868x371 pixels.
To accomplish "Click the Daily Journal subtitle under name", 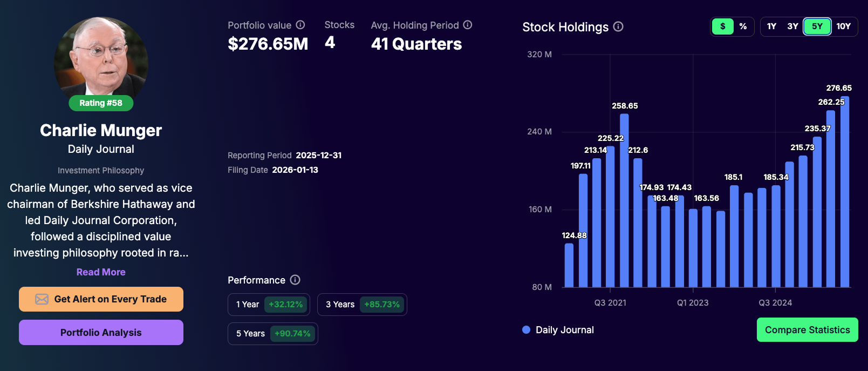I will tap(101, 149).
